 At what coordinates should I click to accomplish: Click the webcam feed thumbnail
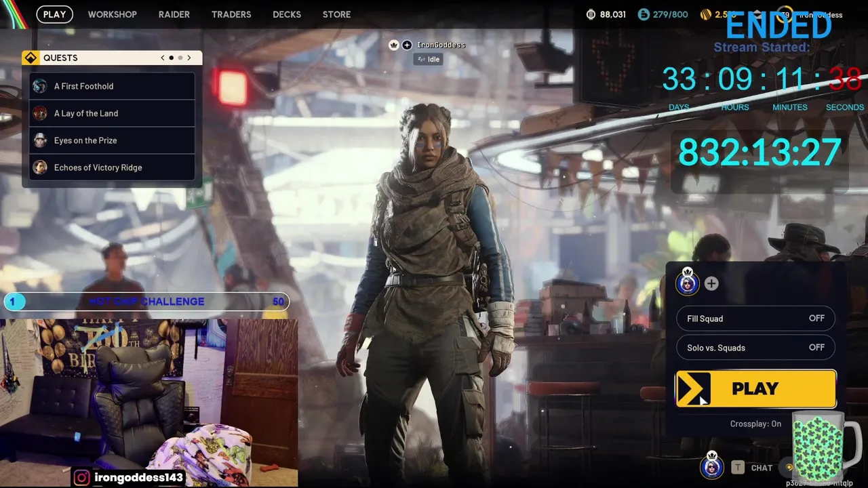pyautogui.click(x=149, y=403)
